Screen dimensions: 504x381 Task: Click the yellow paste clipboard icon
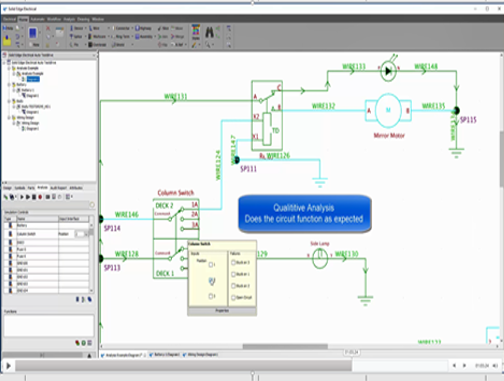tap(7, 41)
